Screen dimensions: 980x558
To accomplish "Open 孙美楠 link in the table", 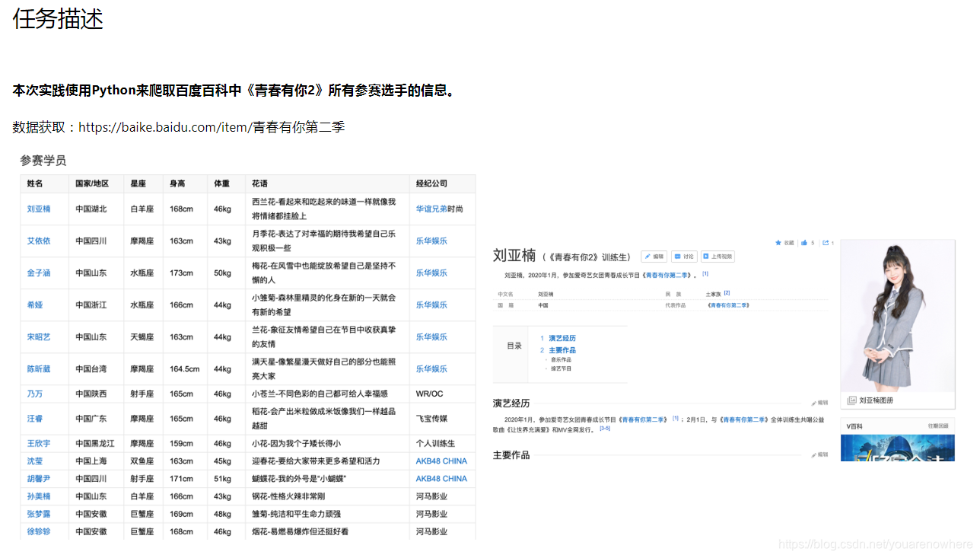I will coord(39,496).
